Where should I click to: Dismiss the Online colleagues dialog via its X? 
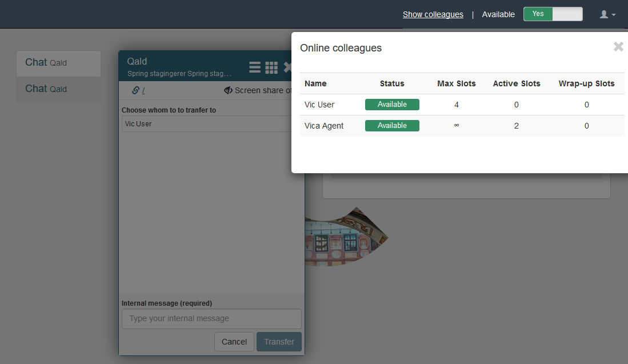coord(618,47)
